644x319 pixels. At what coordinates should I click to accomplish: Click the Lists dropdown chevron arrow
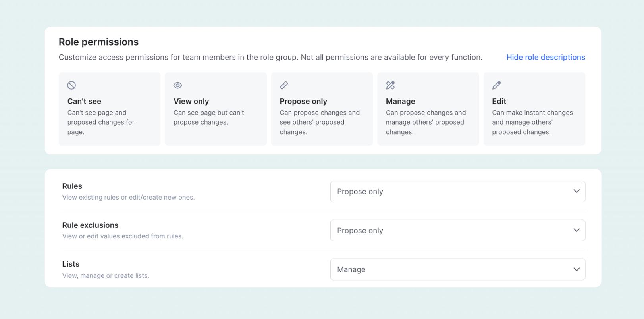[x=576, y=269]
